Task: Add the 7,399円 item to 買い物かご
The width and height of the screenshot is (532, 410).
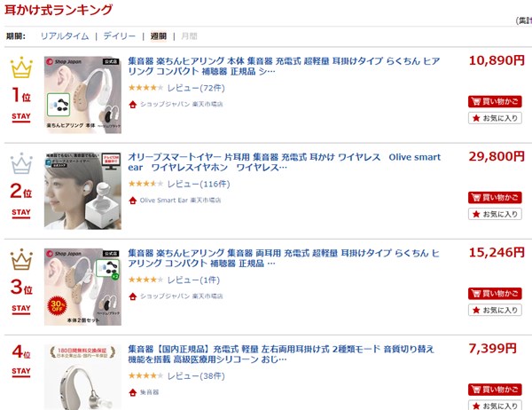Action: pos(495,390)
